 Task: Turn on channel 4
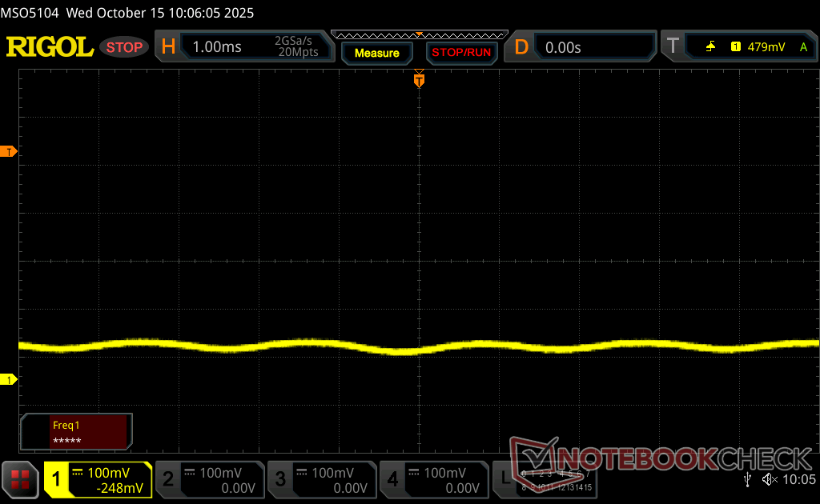point(433,479)
